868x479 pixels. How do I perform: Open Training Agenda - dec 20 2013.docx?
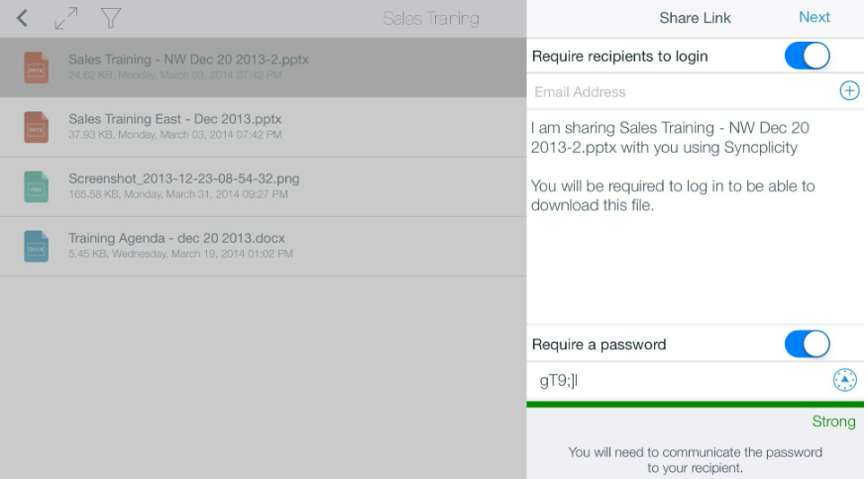(x=263, y=246)
